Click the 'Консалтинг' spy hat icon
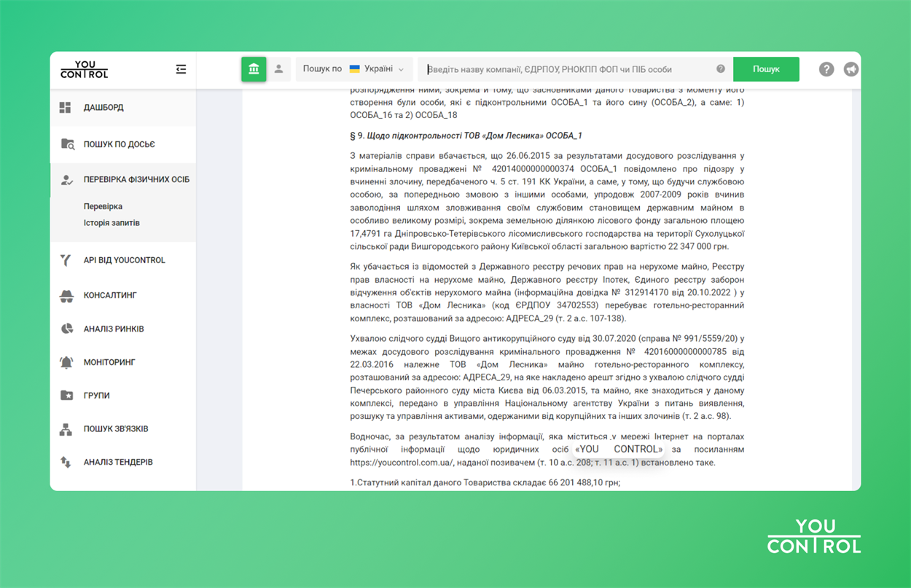The width and height of the screenshot is (911, 588). 66,295
